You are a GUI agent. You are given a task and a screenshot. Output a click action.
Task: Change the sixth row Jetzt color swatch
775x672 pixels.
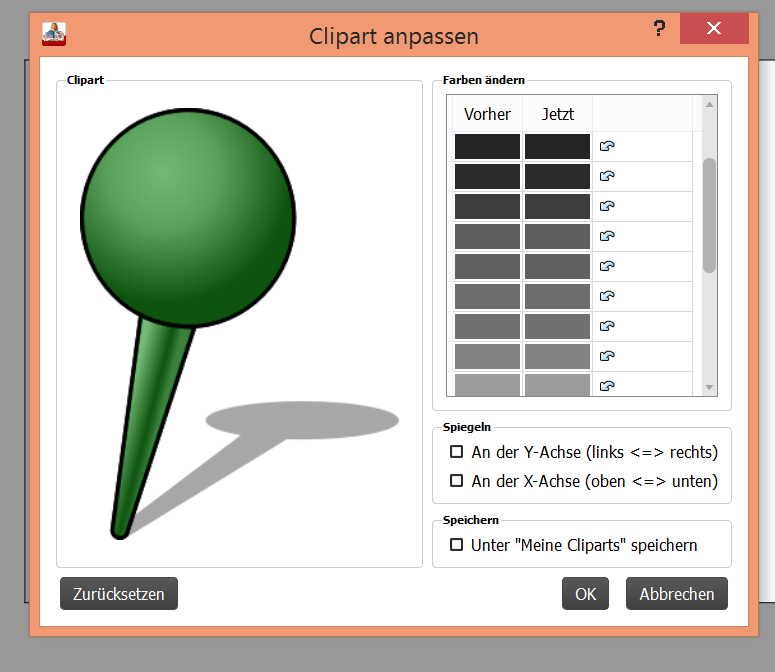557,296
